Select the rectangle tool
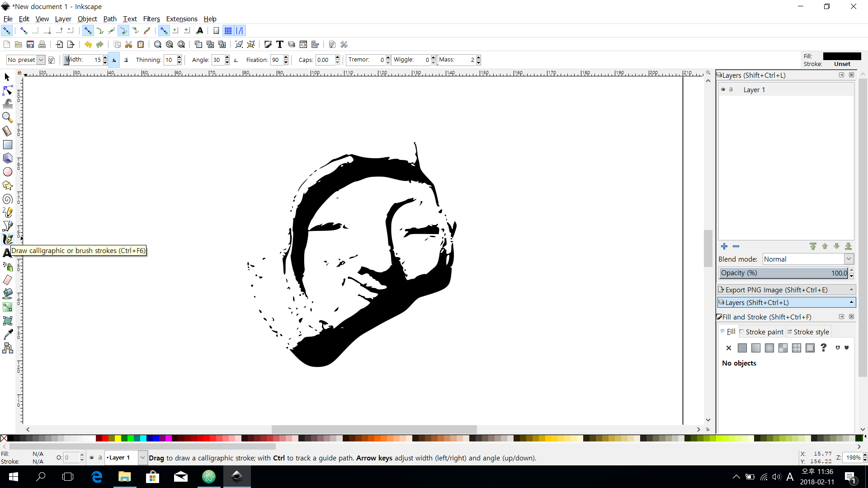The height and width of the screenshot is (488, 868). pos(7,145)
